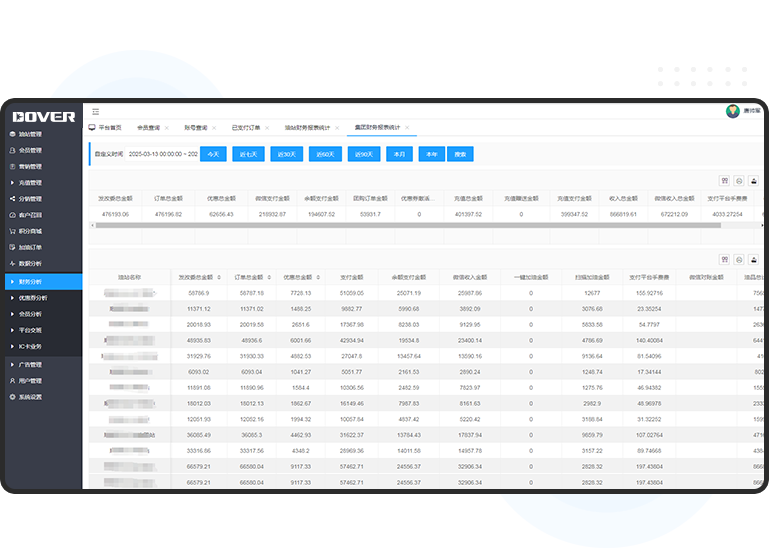
Task: Click the print icon above summary table
Action: (753, 181)
